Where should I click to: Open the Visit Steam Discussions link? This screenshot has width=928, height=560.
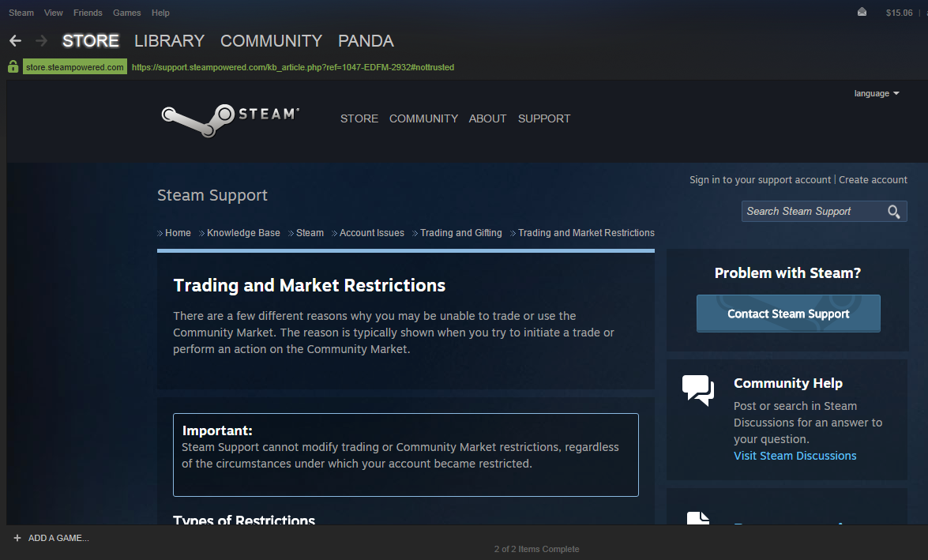(795, 456)
